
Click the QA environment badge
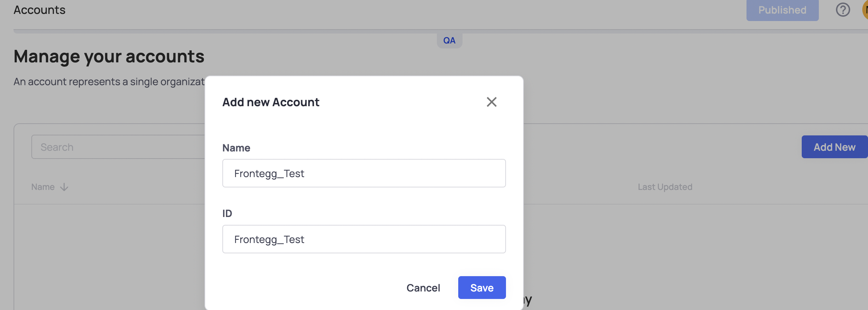coord(449,41)
